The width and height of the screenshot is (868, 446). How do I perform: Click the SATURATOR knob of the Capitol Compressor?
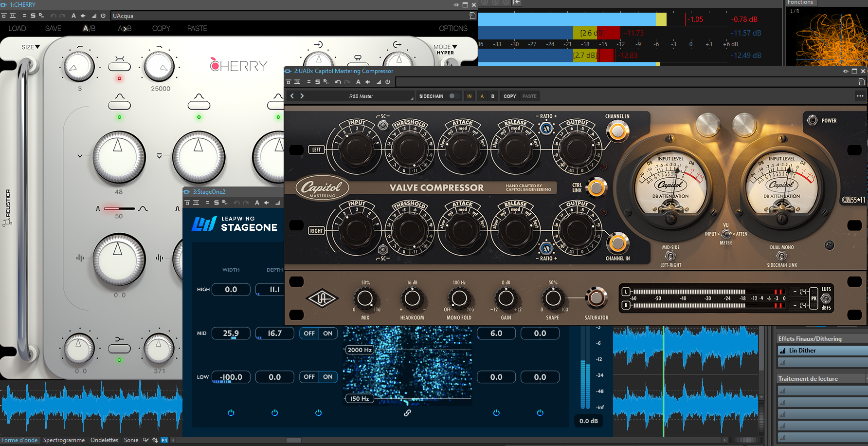[x=596, y=297]
